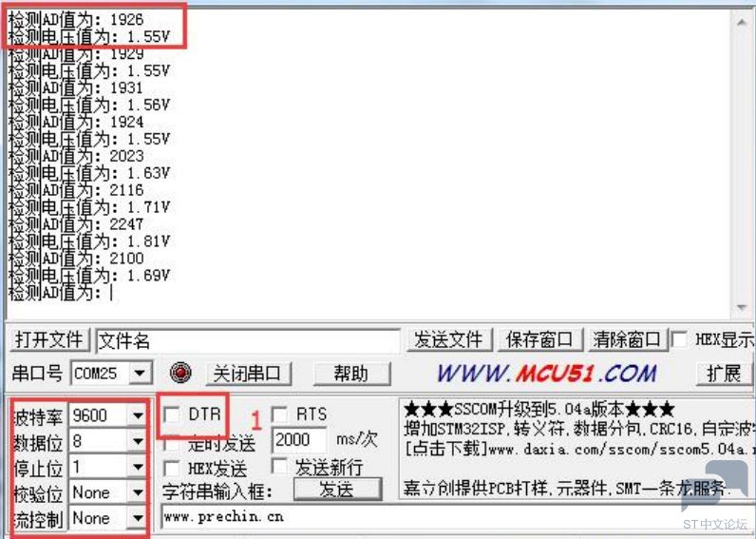This screenshot has height=539, width=756.
Task: Expand the 波特率 9600 dropdown
Action: pyautogui.click(x=139, y=415)
